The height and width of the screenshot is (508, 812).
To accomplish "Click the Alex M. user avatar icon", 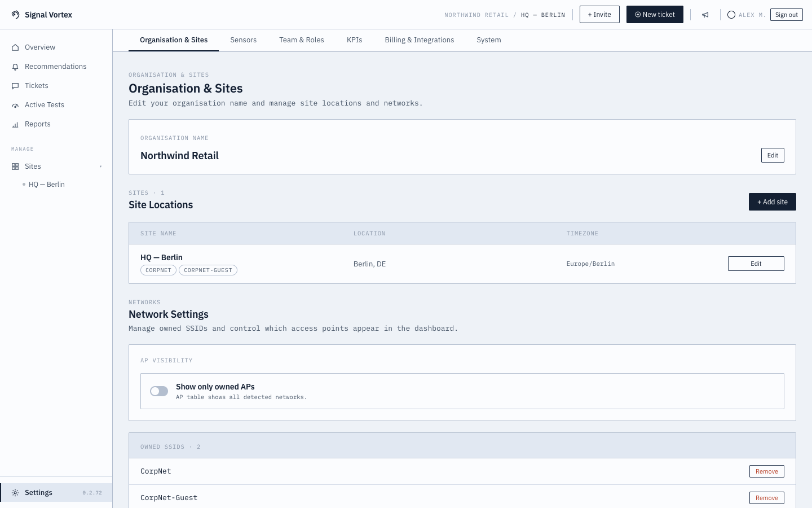I will 731,15.
